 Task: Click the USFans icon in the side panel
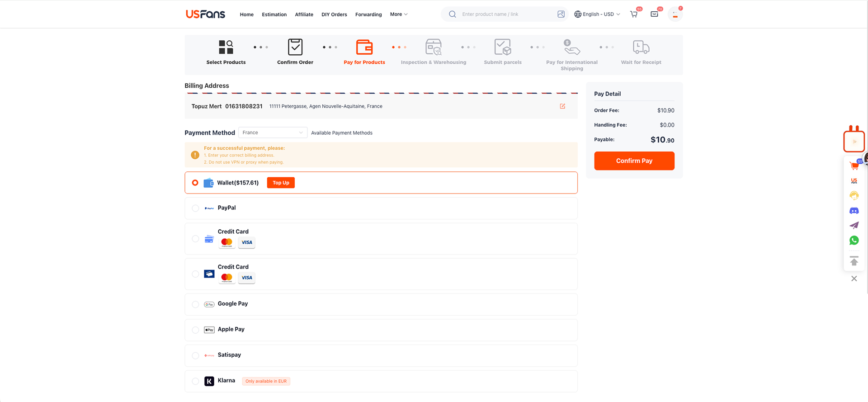click(x=854, y=181)
